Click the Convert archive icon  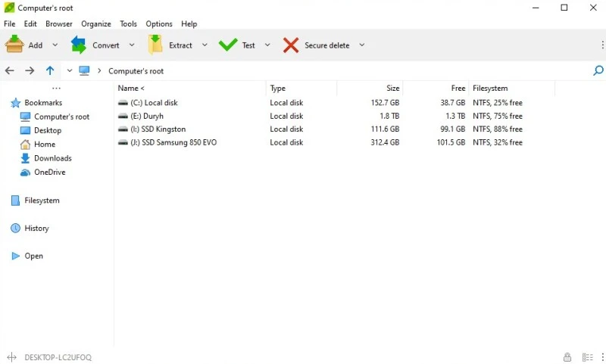[x=79, y=45]
